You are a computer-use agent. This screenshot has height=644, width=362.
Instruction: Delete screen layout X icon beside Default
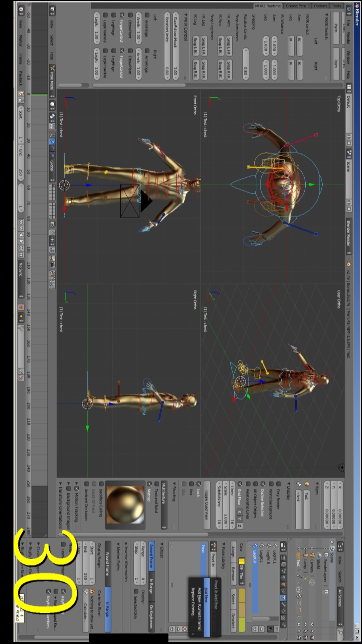349,143
